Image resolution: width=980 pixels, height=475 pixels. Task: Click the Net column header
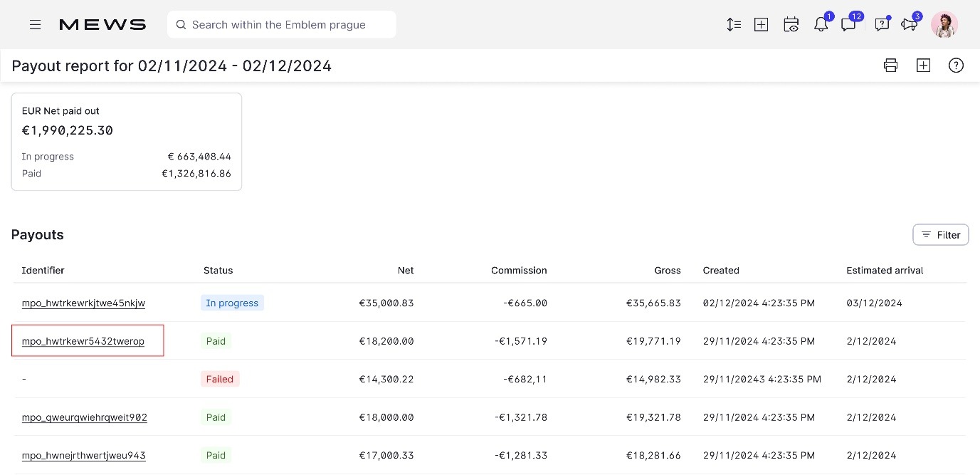406,271
